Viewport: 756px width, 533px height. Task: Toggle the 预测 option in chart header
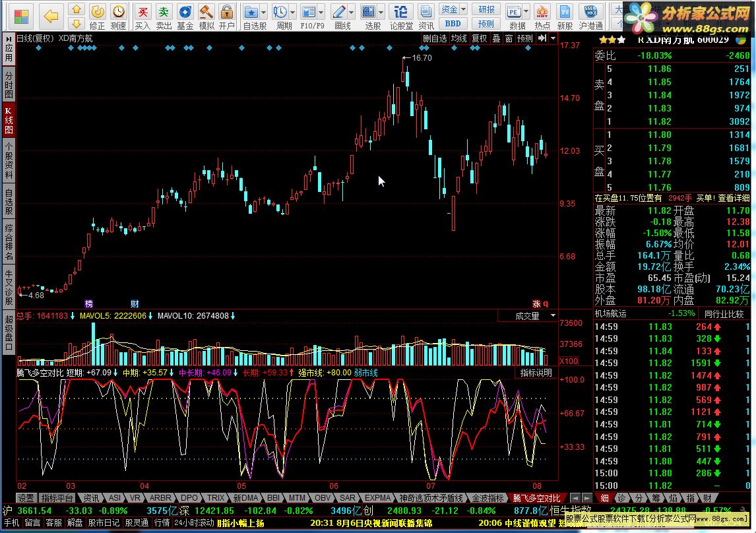(x=524, y=38)
